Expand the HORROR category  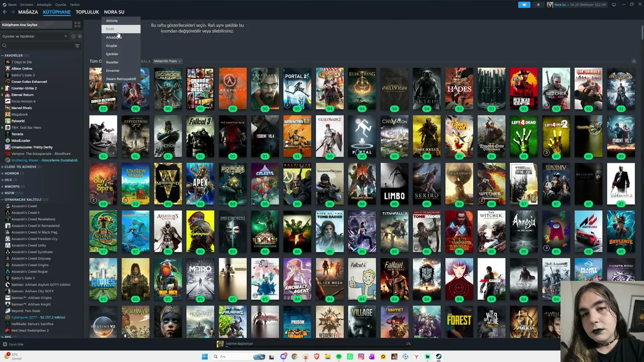[3, 173]
